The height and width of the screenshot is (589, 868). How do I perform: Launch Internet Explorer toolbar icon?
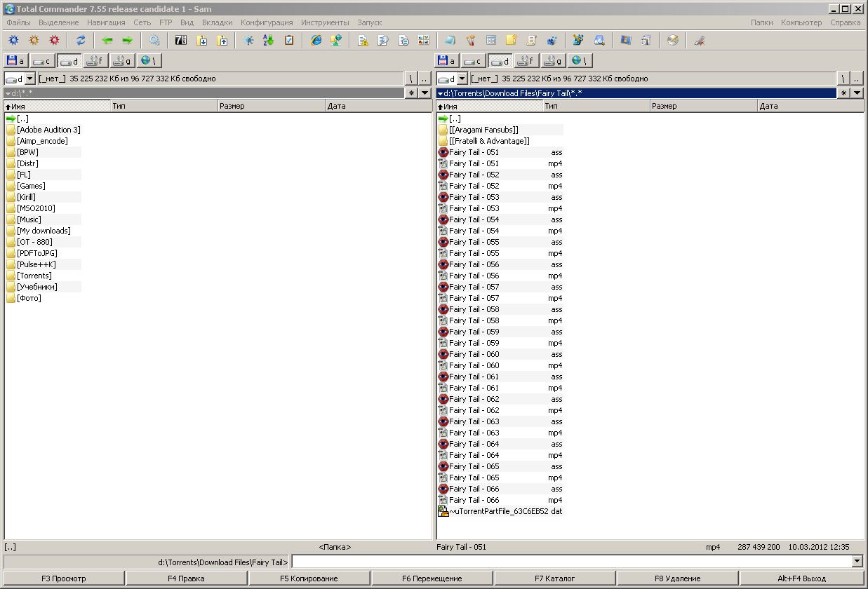[316, 41]
